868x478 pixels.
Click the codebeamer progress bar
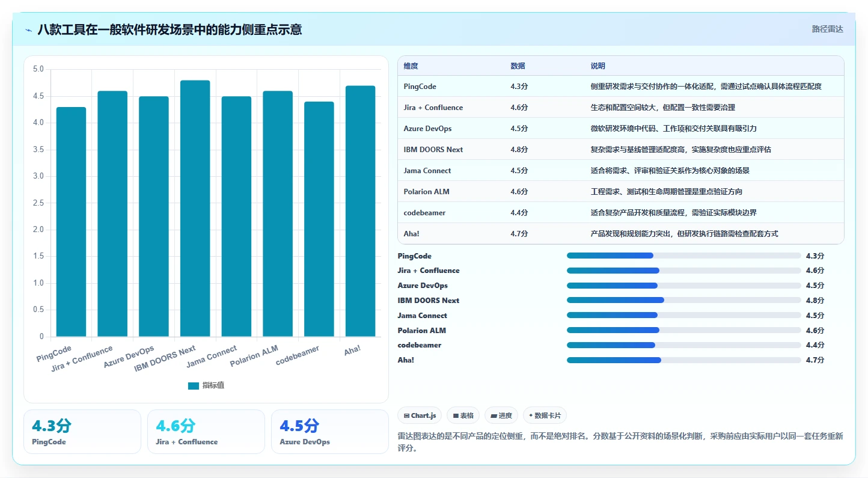(x=684, y=345)
